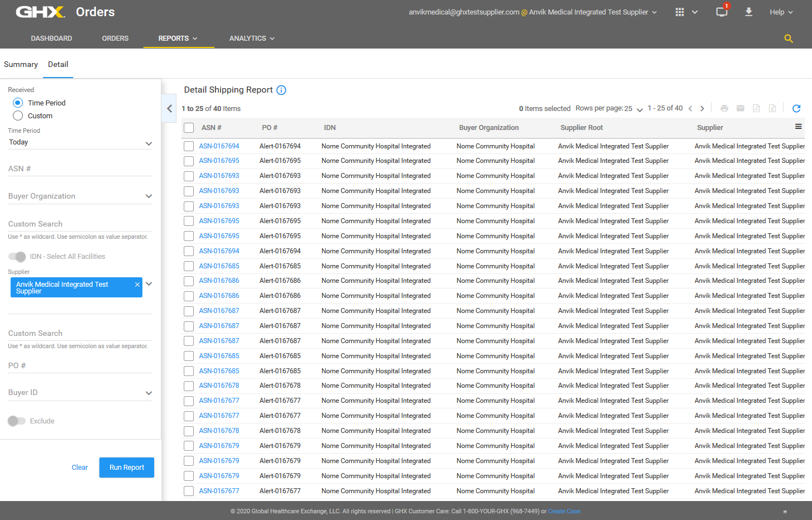Click inside the PO # input field

pyautogui.click(x=80, y=366)
